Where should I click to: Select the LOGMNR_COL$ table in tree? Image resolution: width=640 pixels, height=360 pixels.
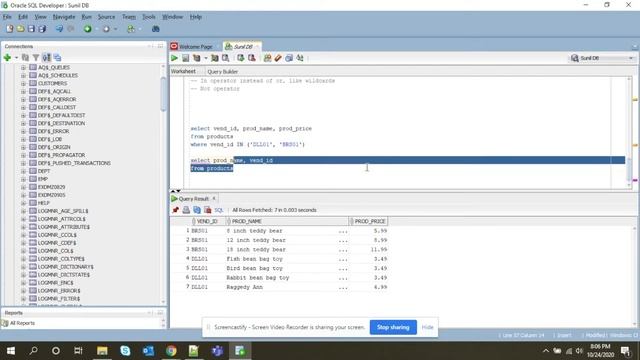coord(56,251)
